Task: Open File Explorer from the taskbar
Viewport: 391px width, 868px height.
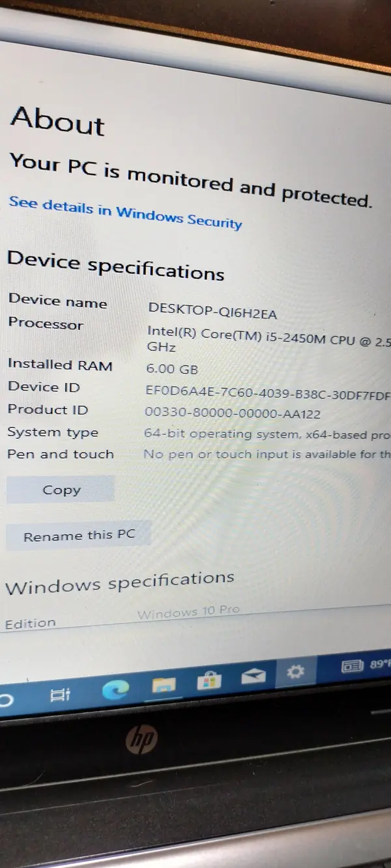Action: [x=164, y=685]
